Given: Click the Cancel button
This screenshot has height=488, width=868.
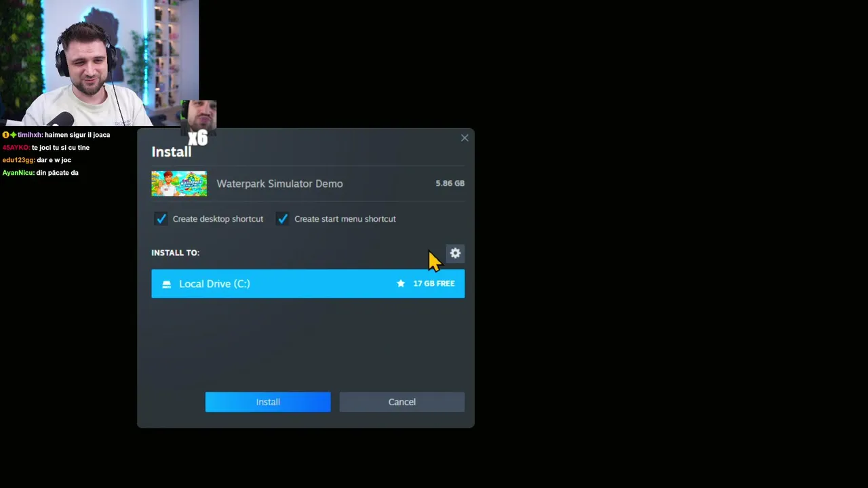Looking at the screenshot, I should point(401,402).
